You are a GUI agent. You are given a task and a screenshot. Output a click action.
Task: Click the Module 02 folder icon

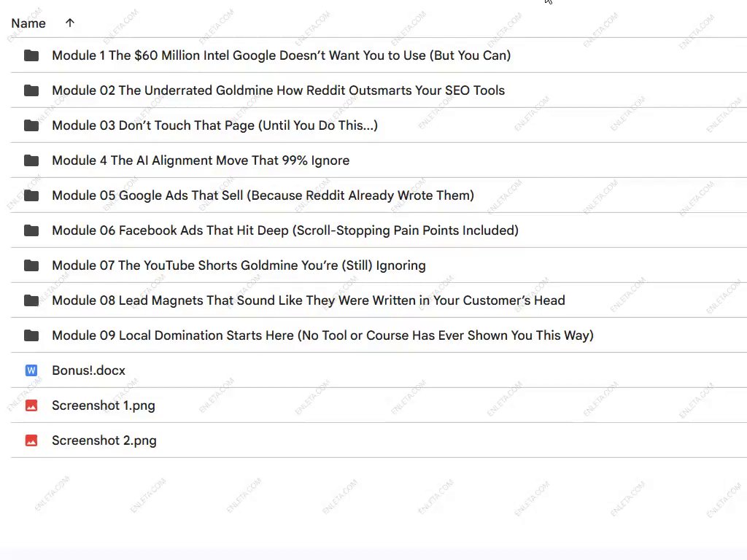click(x=31, y=90)
